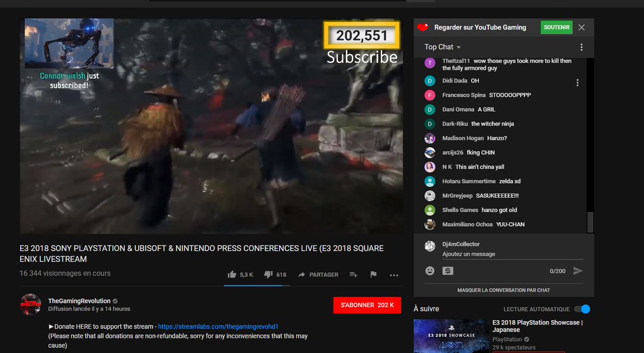This screenshot has width=644, height=353.
Task: Click the 16 344 visionnages en cours text
Action: 65,273
